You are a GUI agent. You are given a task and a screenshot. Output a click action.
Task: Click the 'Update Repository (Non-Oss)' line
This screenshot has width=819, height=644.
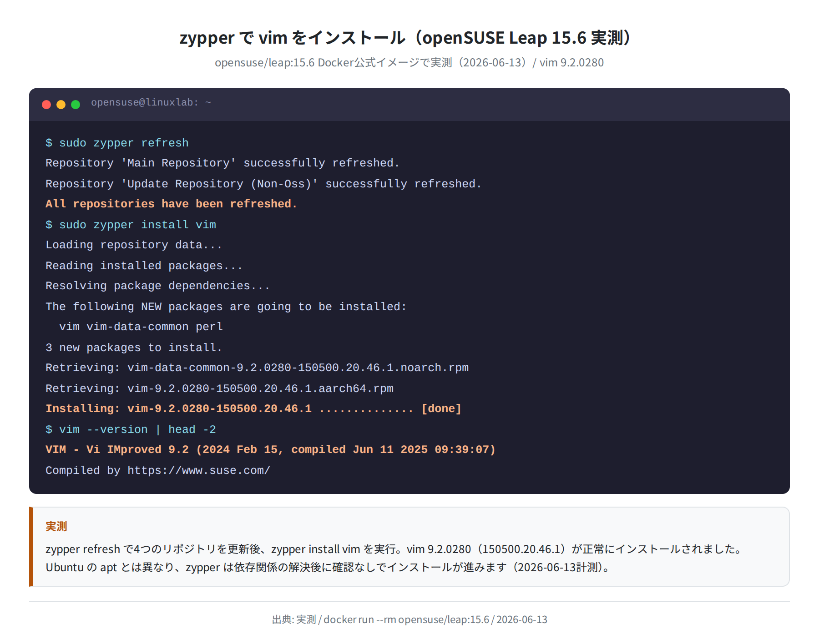point(263,184)
